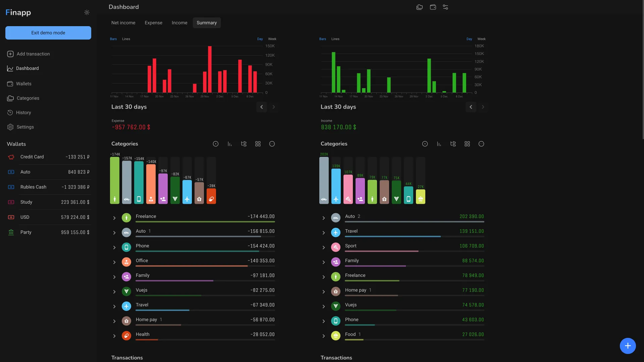Viewport: 644px width, 362px height.
Task: Switch to the Net income tab
Action: coord(123,23)
